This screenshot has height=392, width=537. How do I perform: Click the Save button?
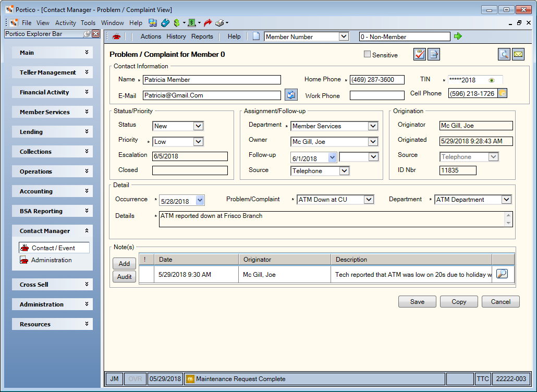tap(417, 302)
